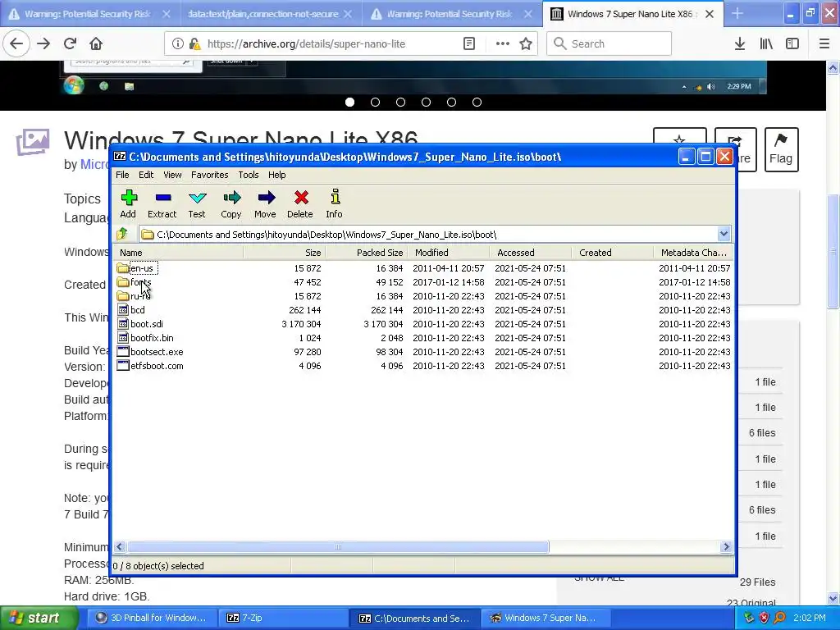
Task: Go up one folder level in 7-Zip
Action: tap(123, 234)
